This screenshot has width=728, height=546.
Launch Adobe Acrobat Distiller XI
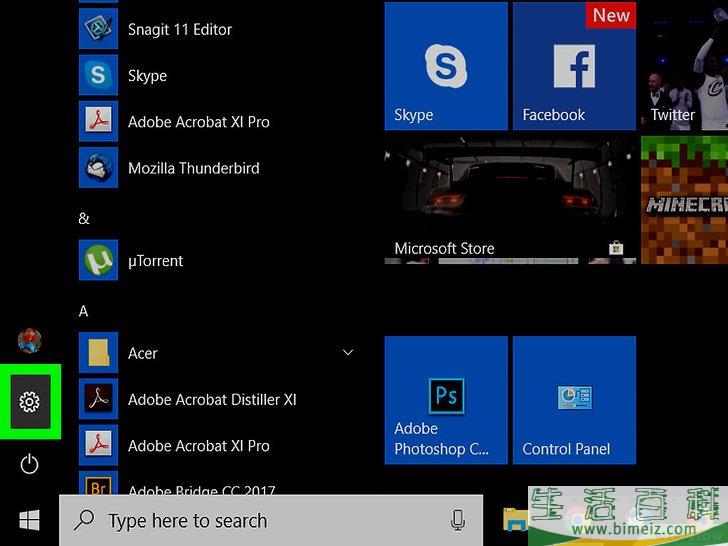point(212,400)
